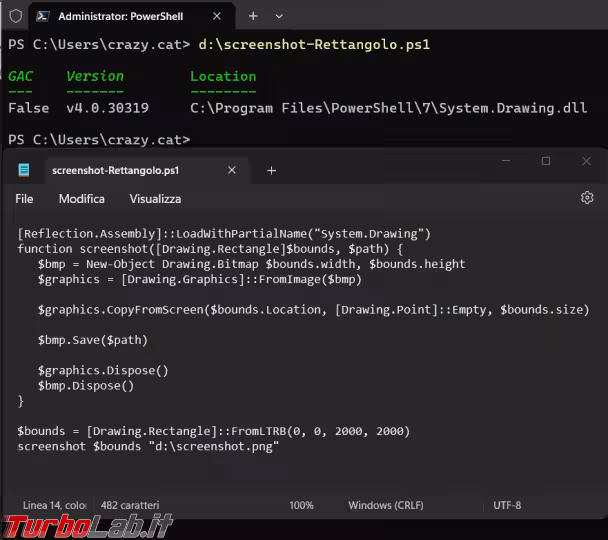
Task: Click the Notepad app icon
Action: [24, 170]
